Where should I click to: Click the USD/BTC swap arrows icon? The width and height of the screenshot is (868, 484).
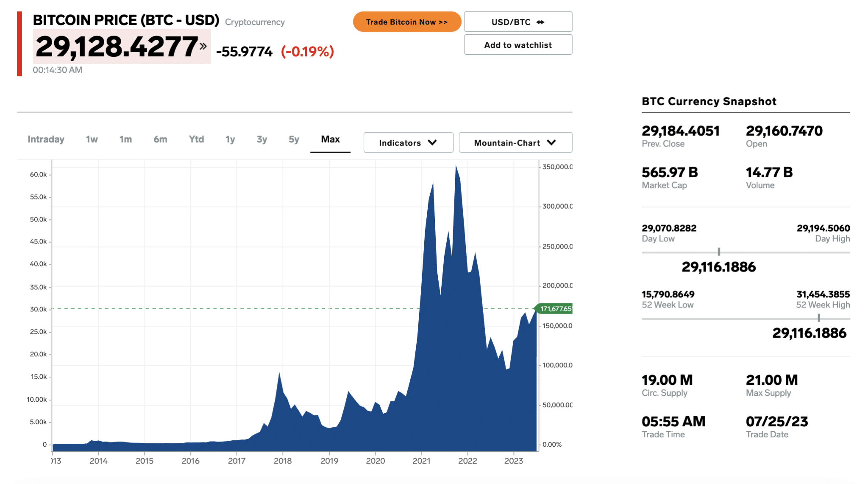pos(540,22)
